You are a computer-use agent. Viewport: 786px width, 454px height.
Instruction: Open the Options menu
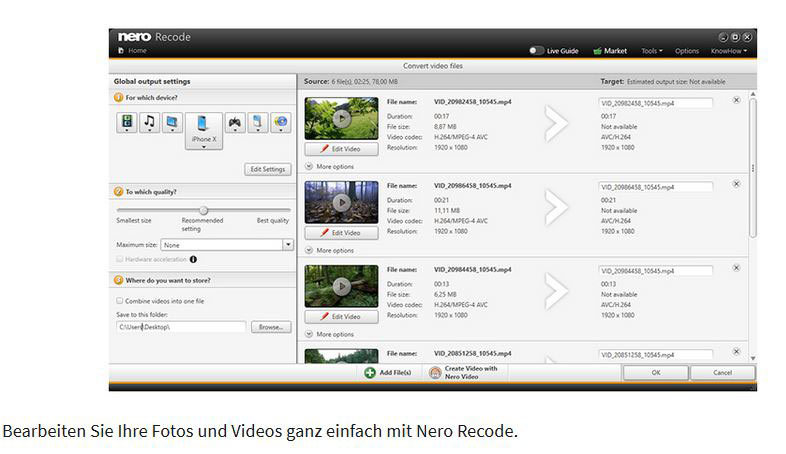point(687,51)
